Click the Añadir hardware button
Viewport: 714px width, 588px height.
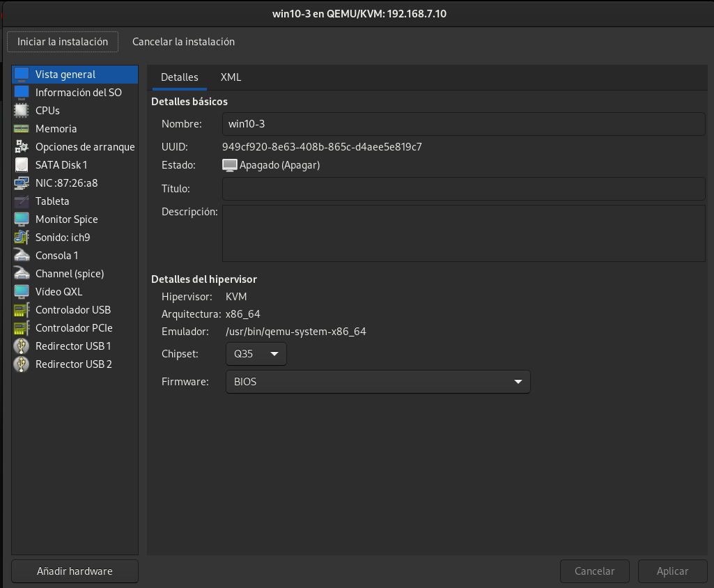(x=75, y=571)
